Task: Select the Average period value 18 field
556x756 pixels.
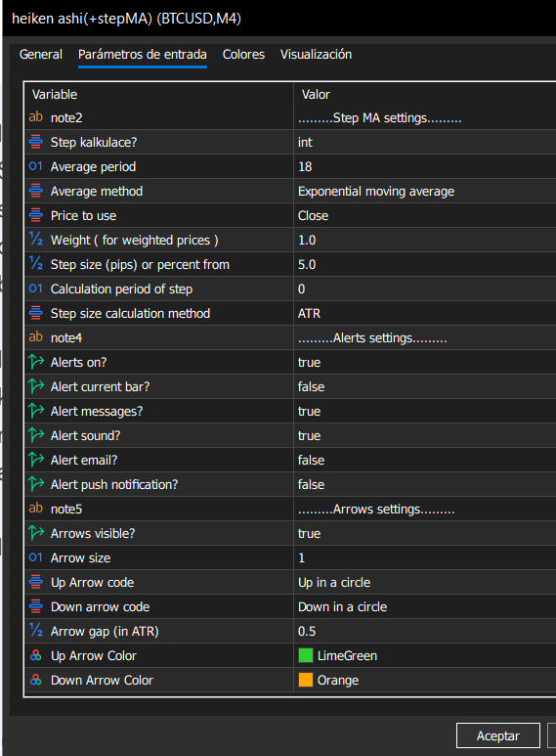Action: 424,166
